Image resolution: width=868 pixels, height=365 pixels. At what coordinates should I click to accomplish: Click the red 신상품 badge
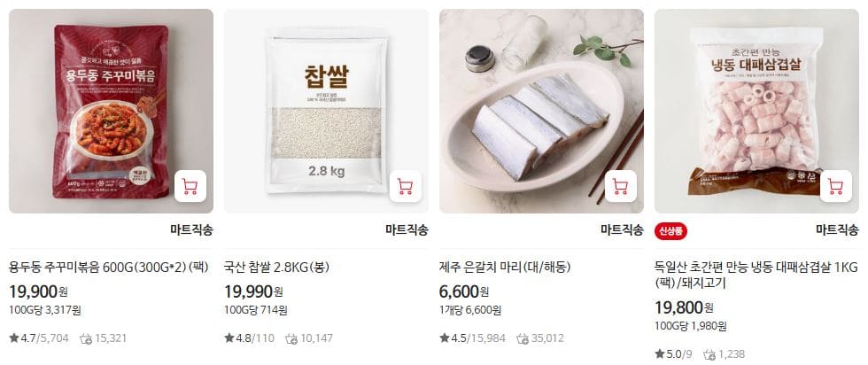[x=671, y=230]
